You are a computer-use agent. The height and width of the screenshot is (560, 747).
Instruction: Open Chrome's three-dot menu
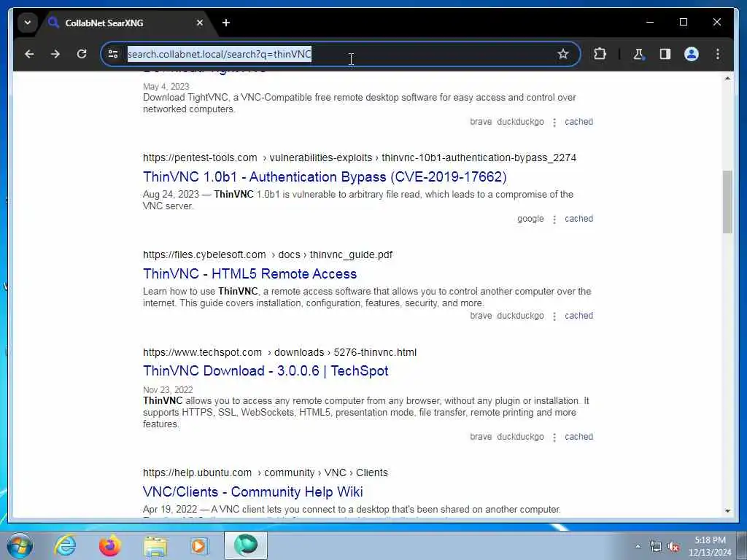718,54
